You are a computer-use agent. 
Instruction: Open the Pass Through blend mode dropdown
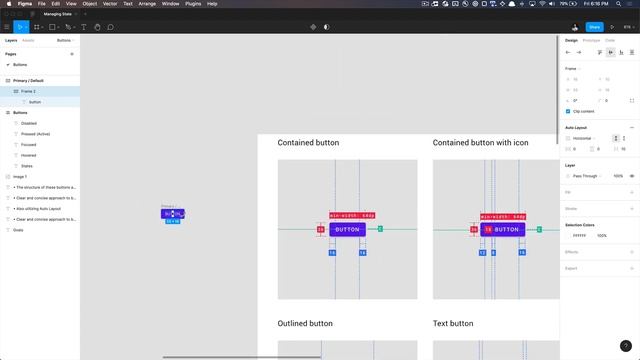pyautogui.click(x=587, y=176)
